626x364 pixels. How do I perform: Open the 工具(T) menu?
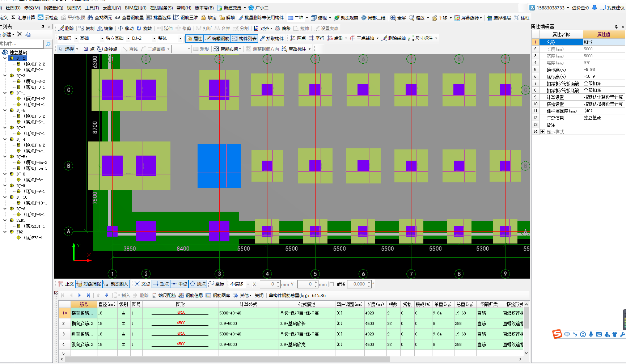pos(92,8)
